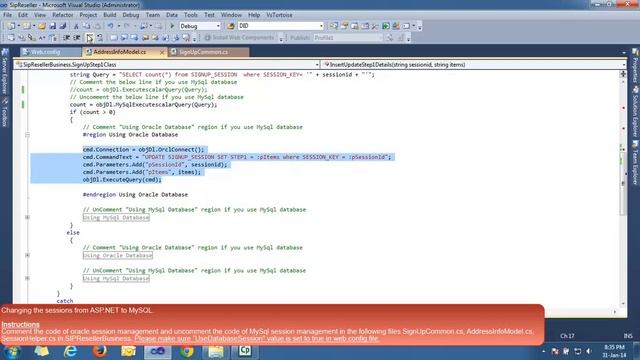Open the Windows Start menu
The image size is (640, 360).
click(x=12, y=352)
